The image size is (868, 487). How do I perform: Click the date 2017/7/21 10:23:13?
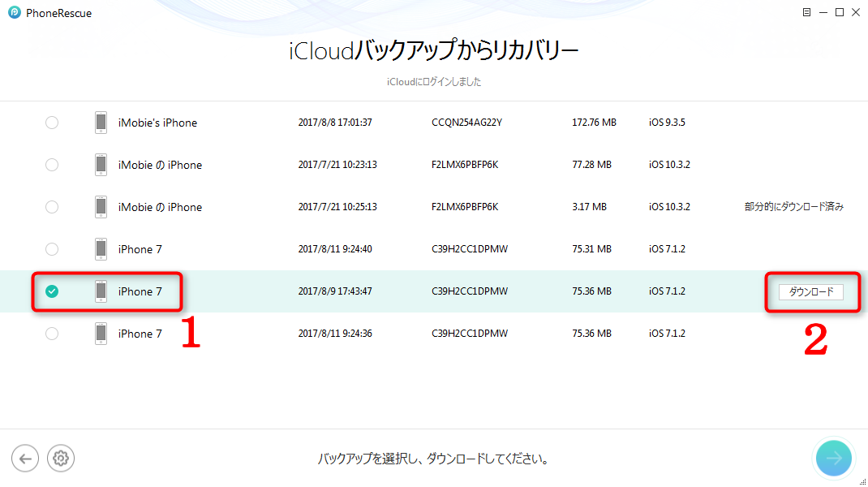tap(337, 165)
